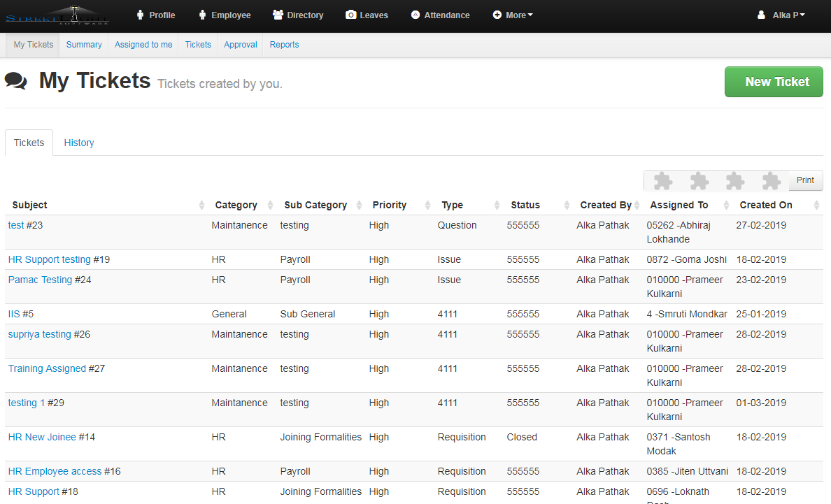Click the sort arrows on Subject column
831x504 pixels.
pyautogui.click(x=201, y=206)
